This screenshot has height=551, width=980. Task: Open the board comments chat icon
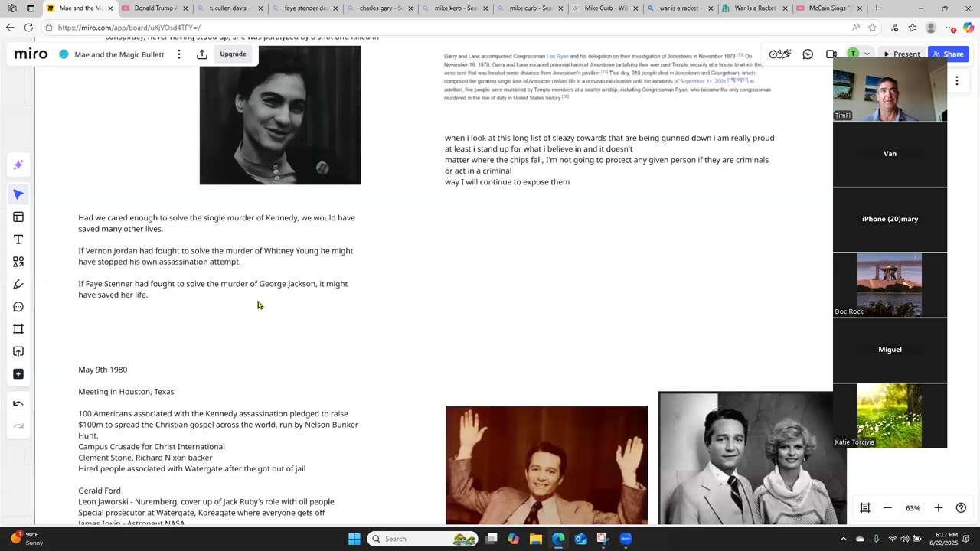tap(808, 54)
